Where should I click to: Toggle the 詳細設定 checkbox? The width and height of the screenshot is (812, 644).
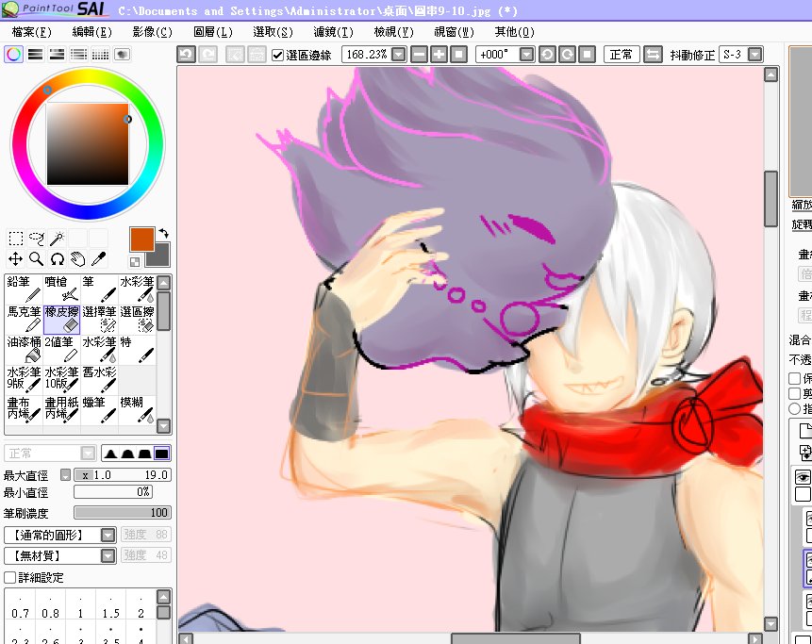click(9, 577)
